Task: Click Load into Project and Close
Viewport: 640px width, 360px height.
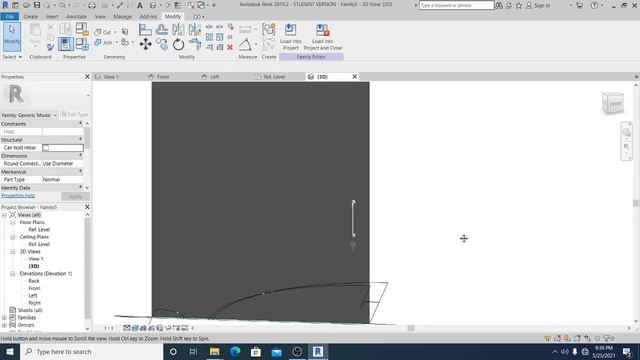Action: [x=322, y=37]
